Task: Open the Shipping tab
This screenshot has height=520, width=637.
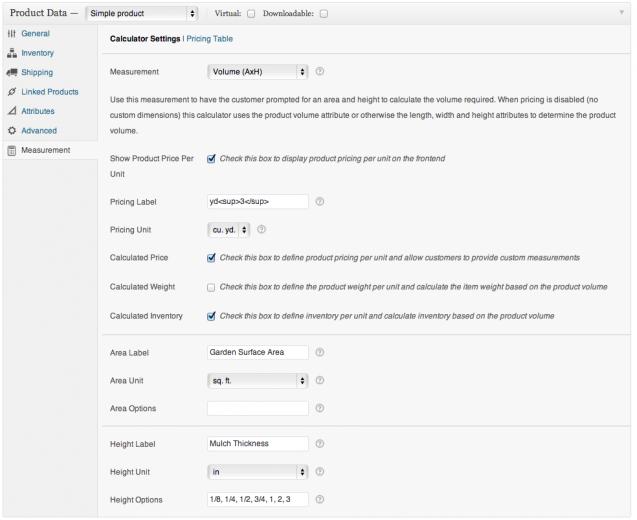Action: tap(37, 72)
